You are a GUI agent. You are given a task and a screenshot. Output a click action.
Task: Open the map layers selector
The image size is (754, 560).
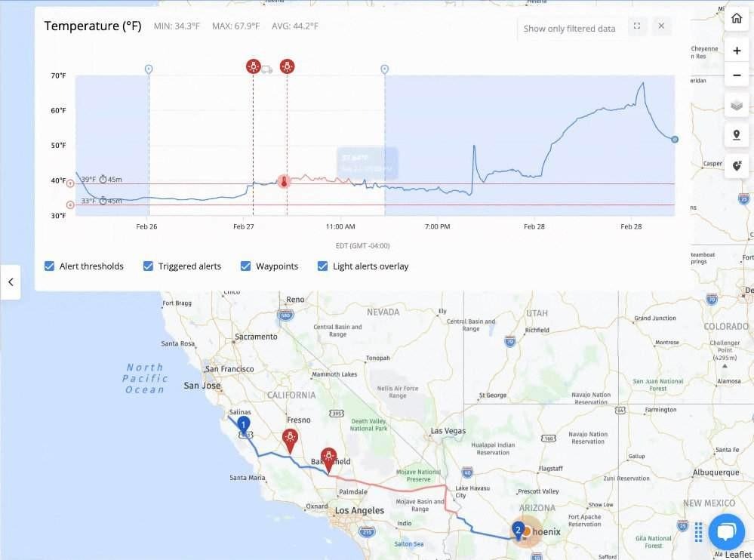coord(737,106)
